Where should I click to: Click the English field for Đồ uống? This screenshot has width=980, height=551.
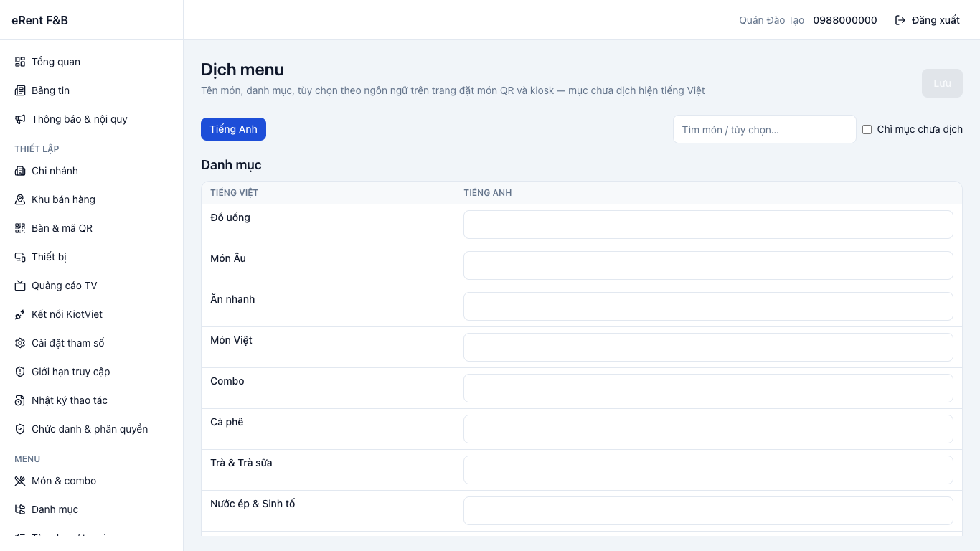pyautogui.click(x=708, y=225)
